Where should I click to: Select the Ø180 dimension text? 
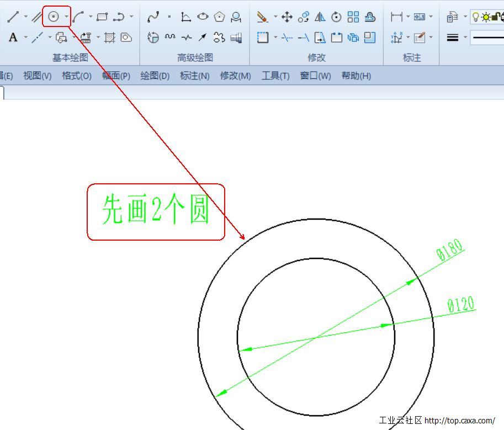tap(450, 249)
